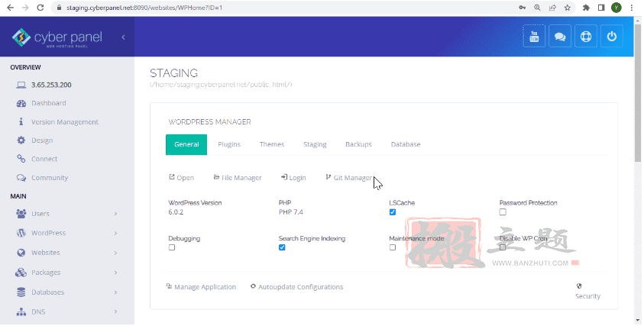
Task: Open the File Manager link
Action: 238,177
